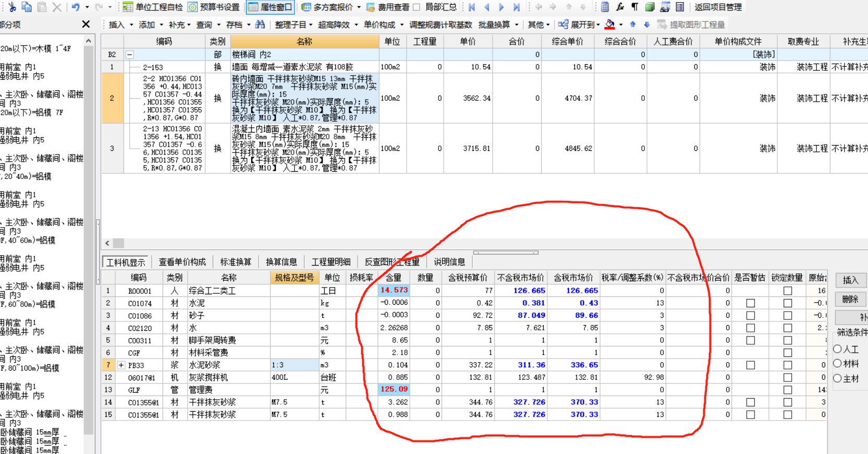Check 是否暂估 for 水泥砂浆 row
Image resolution: width=868 pixels, height=454 pixels.
coord(750,365)
